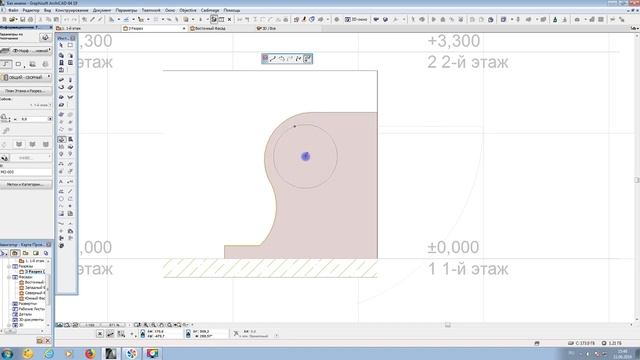The width and height of the screenshot is (640, 360).
Task: Expand the 3D tree node in Navigator
Action: tap(9, 325)
